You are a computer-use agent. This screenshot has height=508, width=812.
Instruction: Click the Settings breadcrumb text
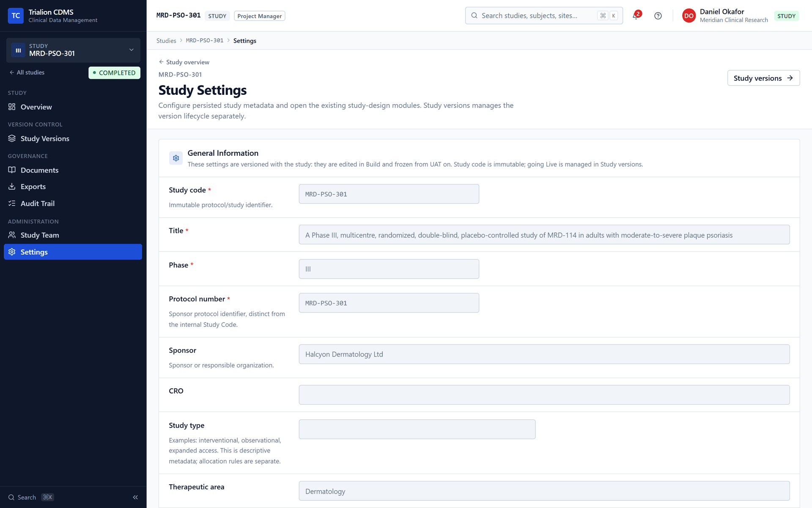click(244, 41)
